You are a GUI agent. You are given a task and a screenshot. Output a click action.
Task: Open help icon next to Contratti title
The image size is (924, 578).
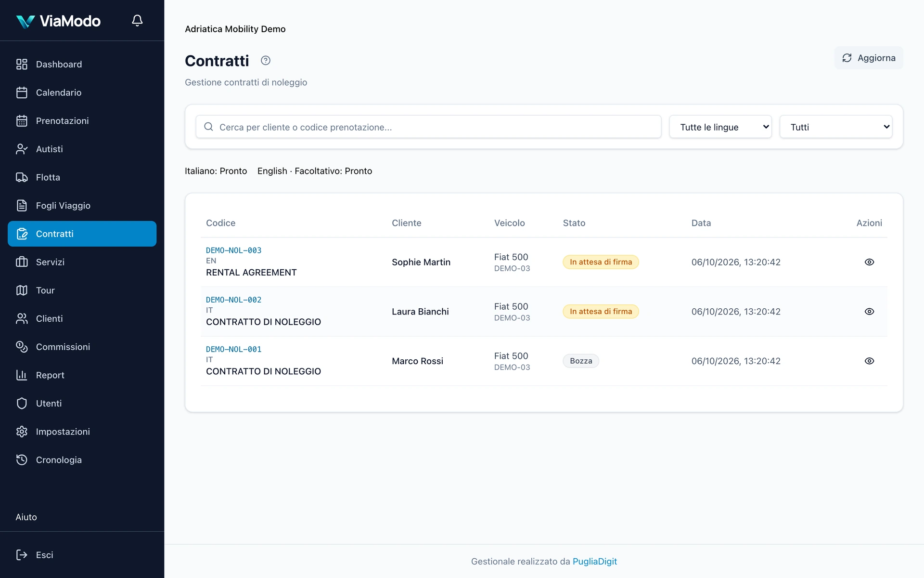[266, 60]
